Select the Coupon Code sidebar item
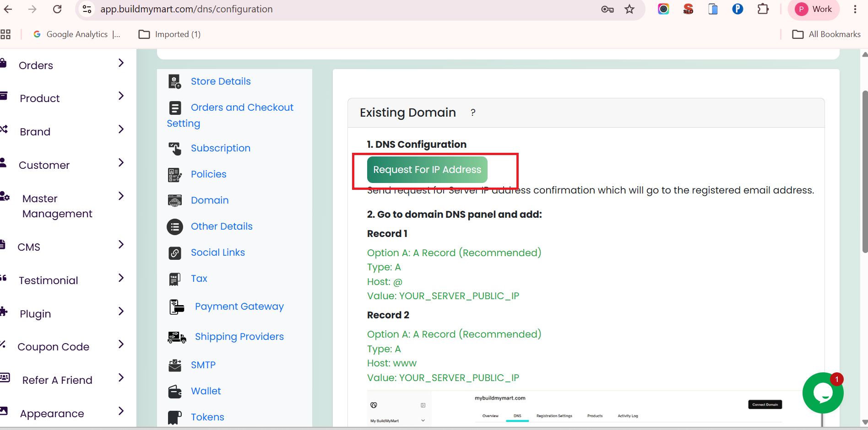 53,347
